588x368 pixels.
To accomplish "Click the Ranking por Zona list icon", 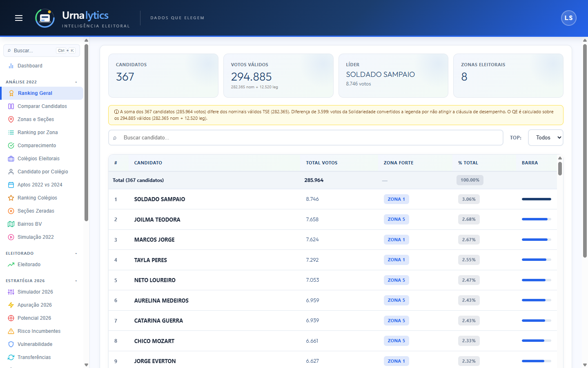I will pyautogui.click(x=11, y=132).
